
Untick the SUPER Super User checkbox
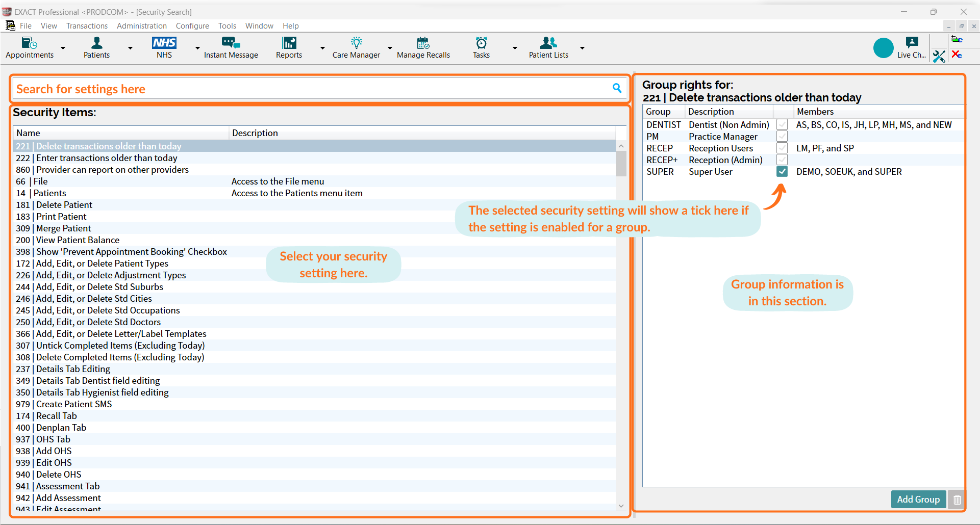(782, 171)
